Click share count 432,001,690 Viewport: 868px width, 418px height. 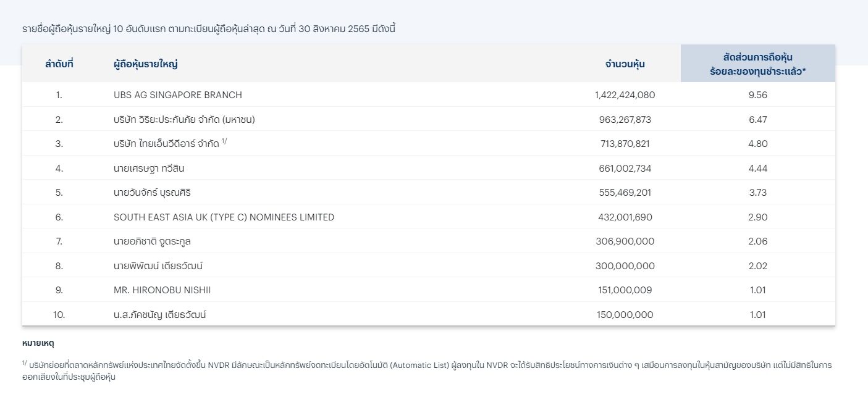pyautogui.click(x=625, y=217)
